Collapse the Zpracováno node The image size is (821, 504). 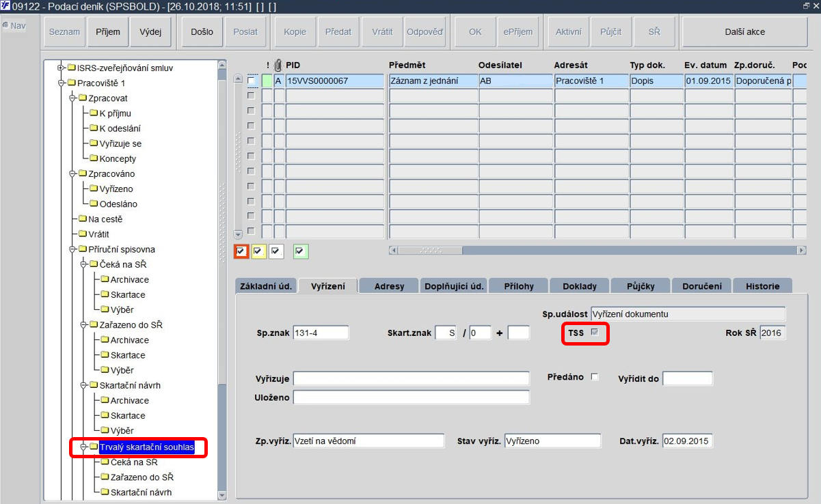pos(72,173)
